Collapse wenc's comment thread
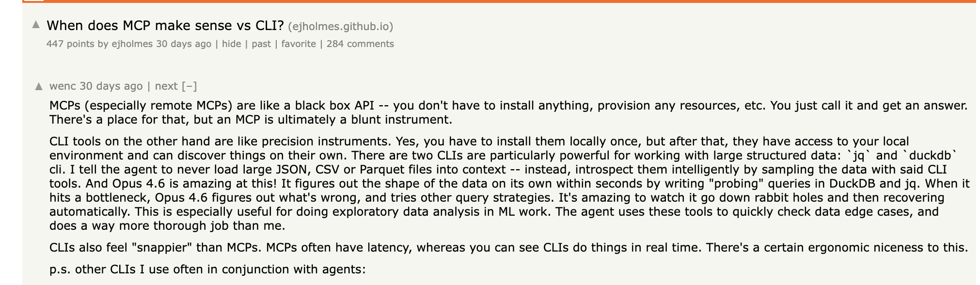The image size is (980, 285). tap(189, 86)
